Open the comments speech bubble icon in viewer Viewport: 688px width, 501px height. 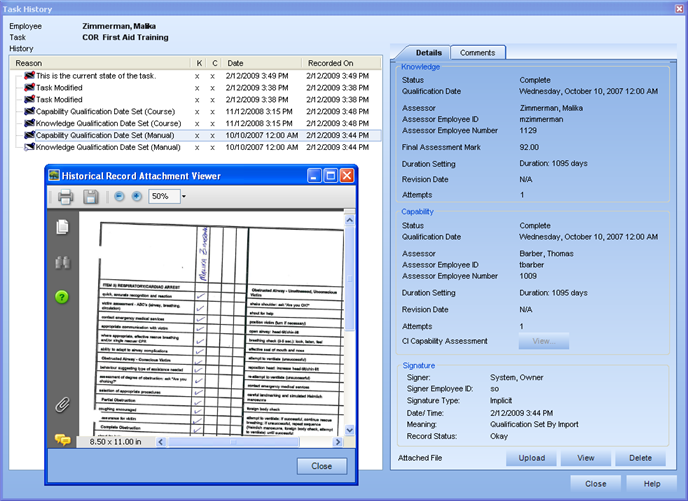point(62,439)
